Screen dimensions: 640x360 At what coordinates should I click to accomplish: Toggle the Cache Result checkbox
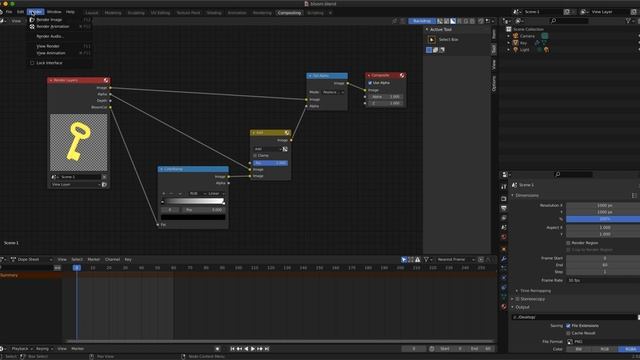[568, 333]
